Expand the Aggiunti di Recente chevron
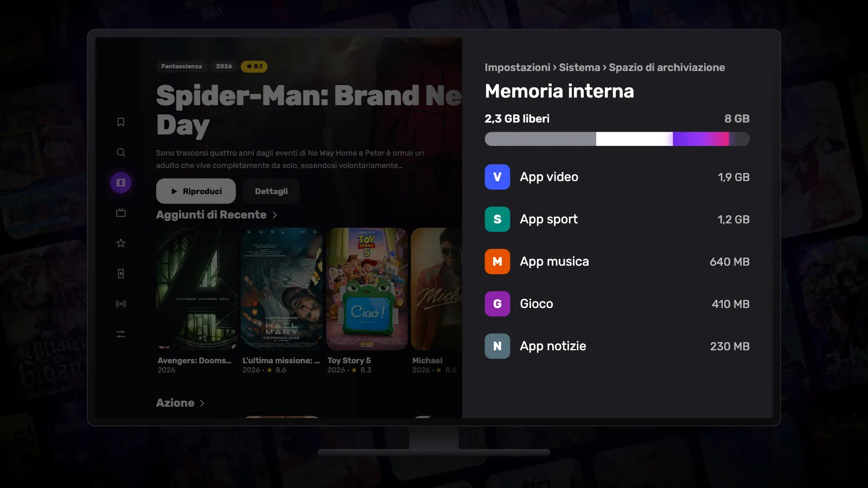Image resolution: width=868 pixels, height=488 pixels. tap(275, 215)
